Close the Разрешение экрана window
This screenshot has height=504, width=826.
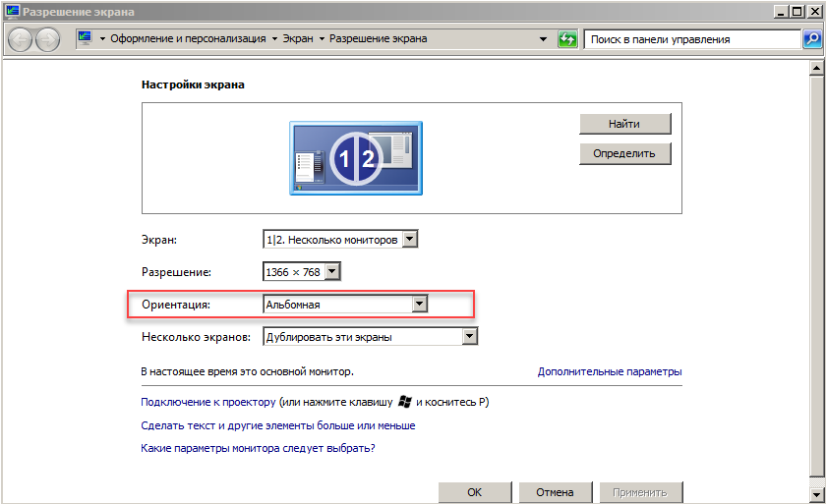coord(814,11)
